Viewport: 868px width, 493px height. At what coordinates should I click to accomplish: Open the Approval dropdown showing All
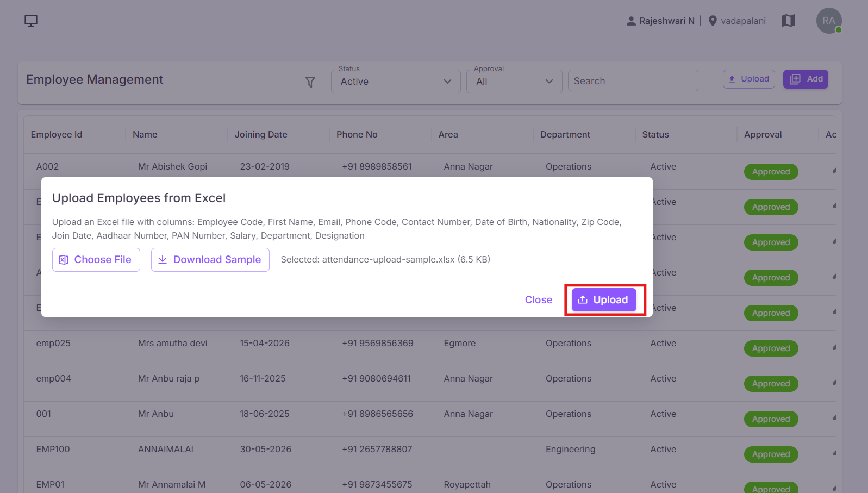[514, 82]
